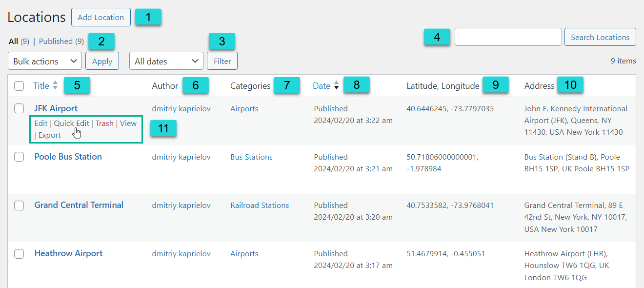
Task: Select the Grand Central Terminal checkbox
Action: click(19, 205)
